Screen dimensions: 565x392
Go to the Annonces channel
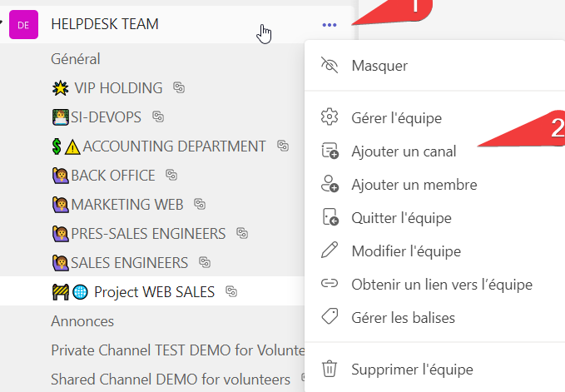(82, 321)
